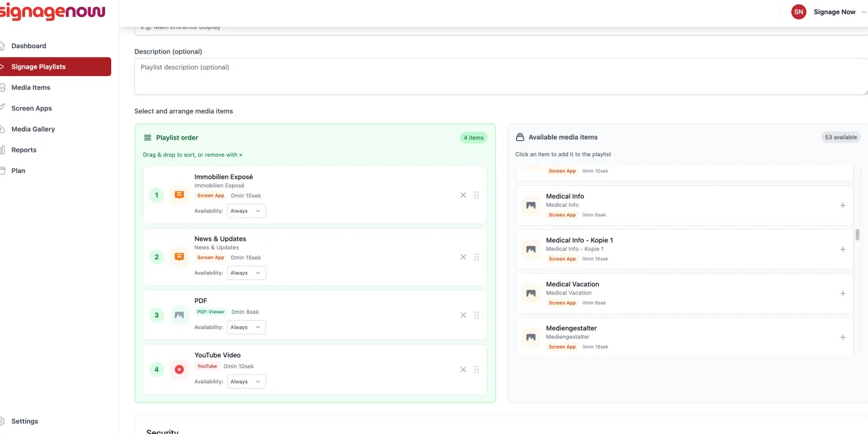Remove News & Updates from playlist
Viewport: 868px width, 434px height.
click(463, 257)
